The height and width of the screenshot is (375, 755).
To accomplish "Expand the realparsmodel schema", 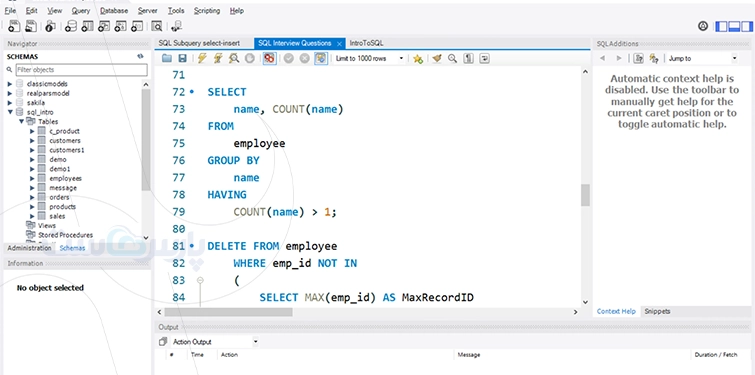I will click(x=10, y=93).
